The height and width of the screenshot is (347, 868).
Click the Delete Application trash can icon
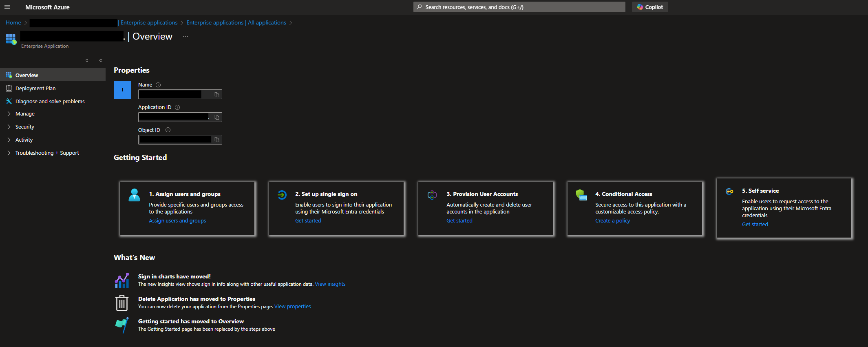tap(122, 303)
